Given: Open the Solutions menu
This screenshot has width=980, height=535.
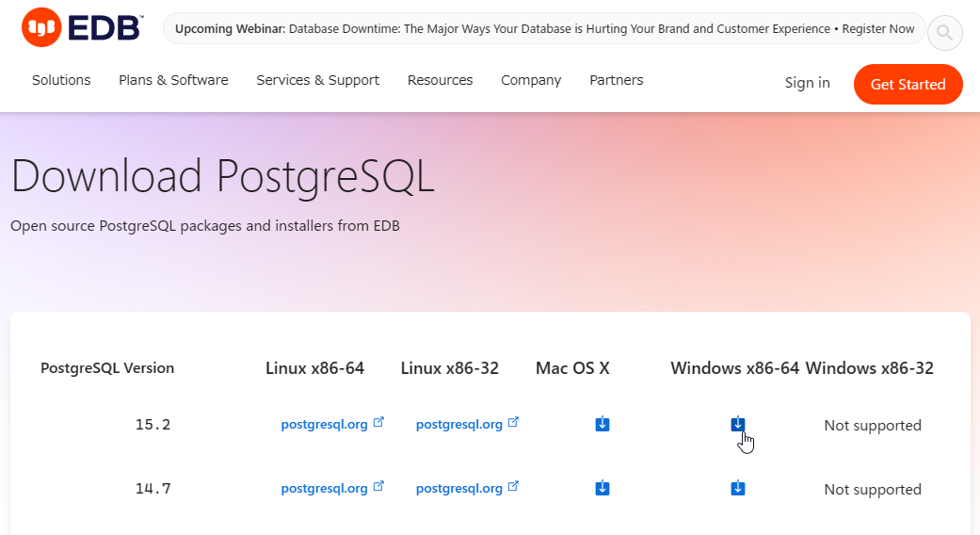Looking at the screenshot, I should pyautogui.click(x=61, y=80).
